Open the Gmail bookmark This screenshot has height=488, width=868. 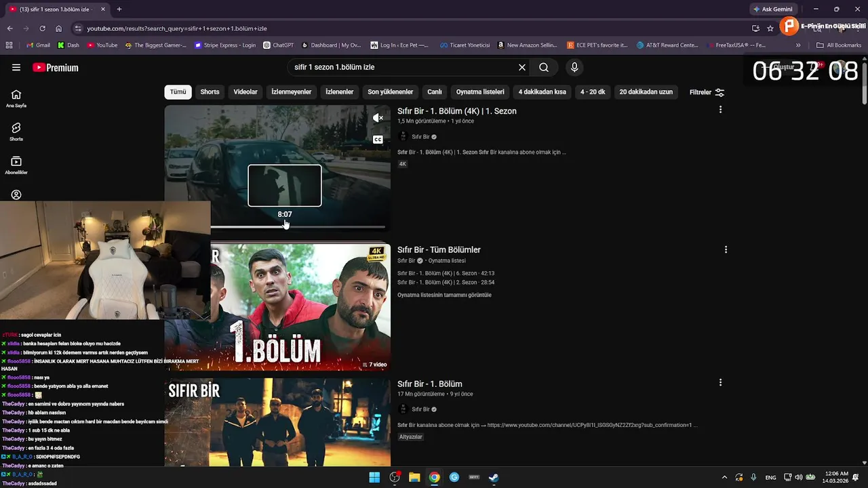38,45
